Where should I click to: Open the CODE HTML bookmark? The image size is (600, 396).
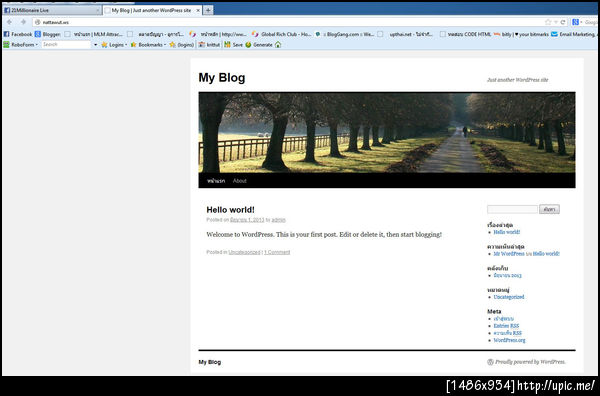[465, 34]
